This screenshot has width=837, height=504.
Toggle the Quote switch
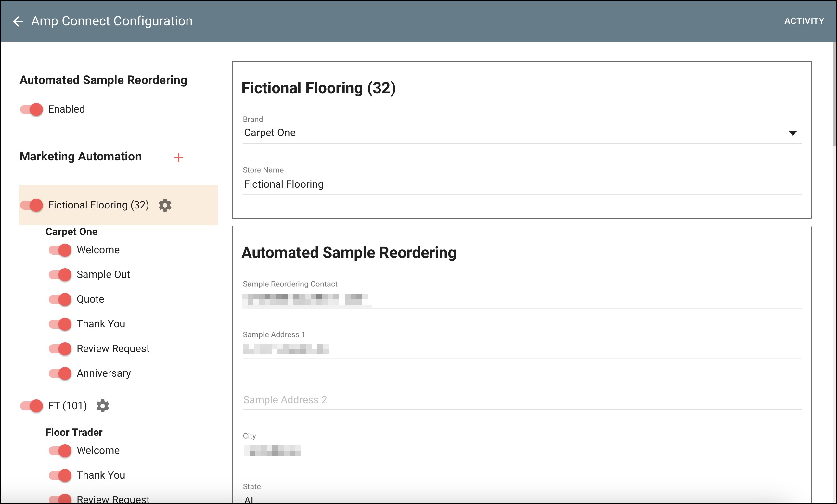click(x=60, y=299)
